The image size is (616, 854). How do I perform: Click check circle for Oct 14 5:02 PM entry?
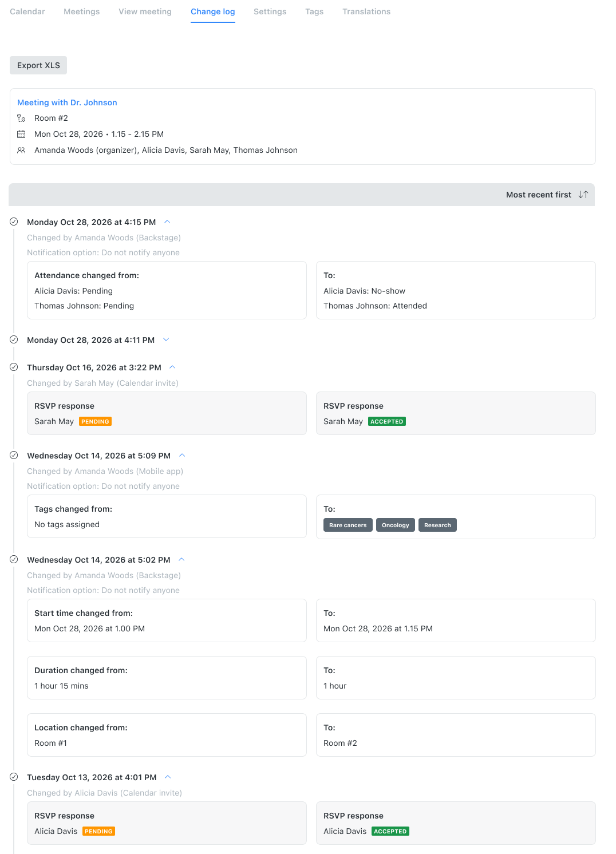(x=14, y=559)
